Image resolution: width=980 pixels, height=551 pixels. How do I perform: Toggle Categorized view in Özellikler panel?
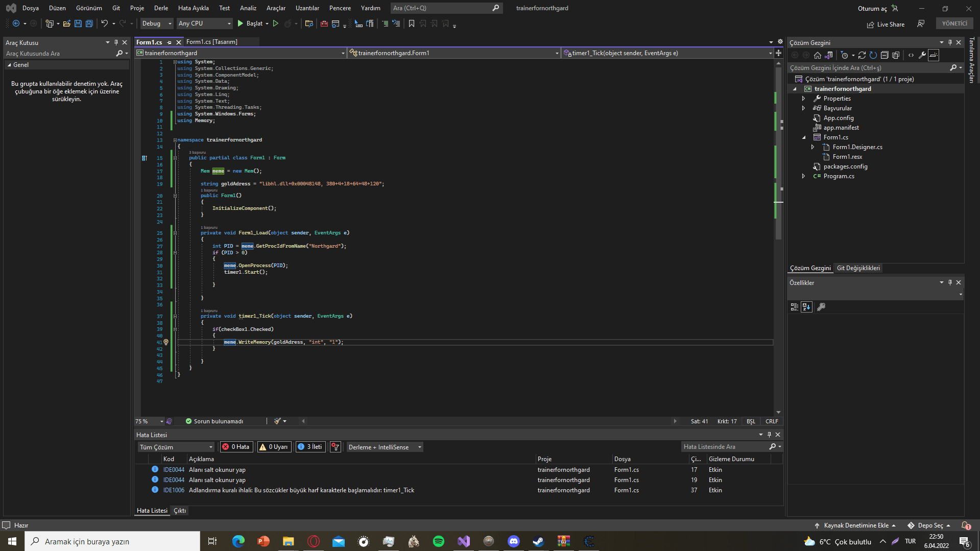(x=794, y=307)
